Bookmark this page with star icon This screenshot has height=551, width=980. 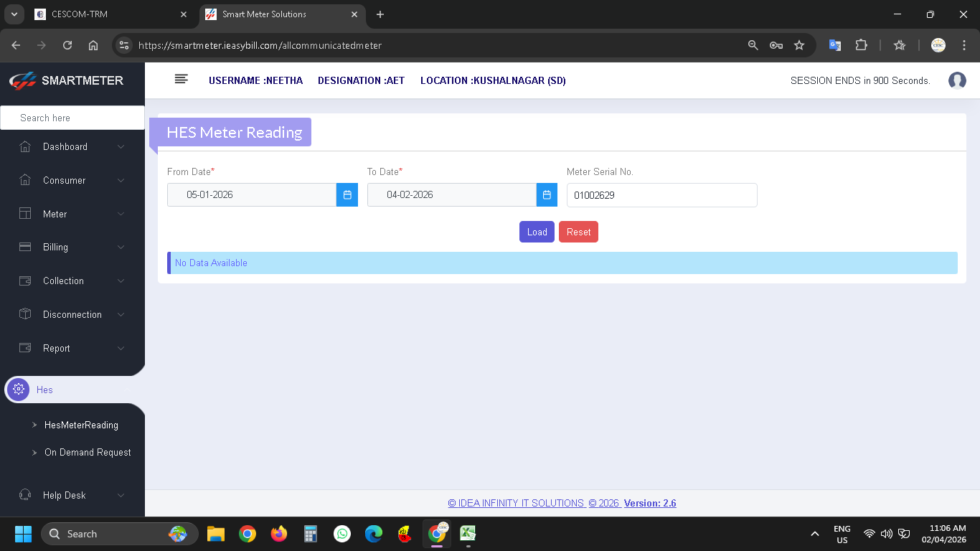799,45
